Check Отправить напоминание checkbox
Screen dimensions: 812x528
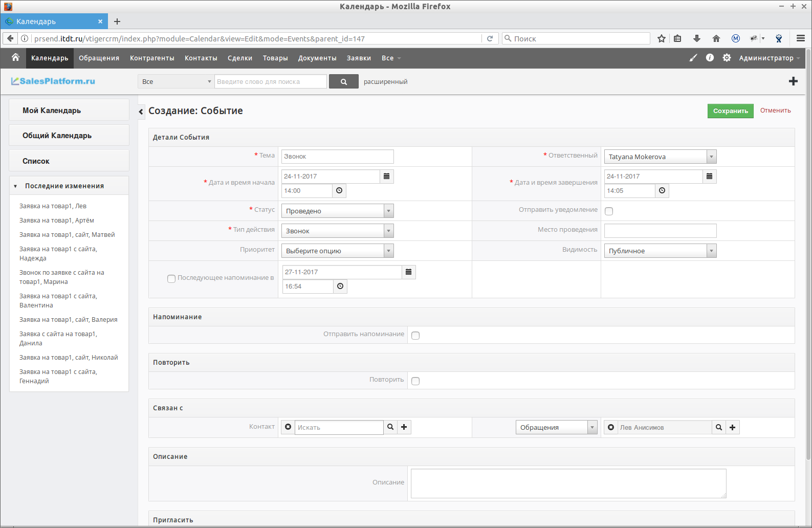415,336
